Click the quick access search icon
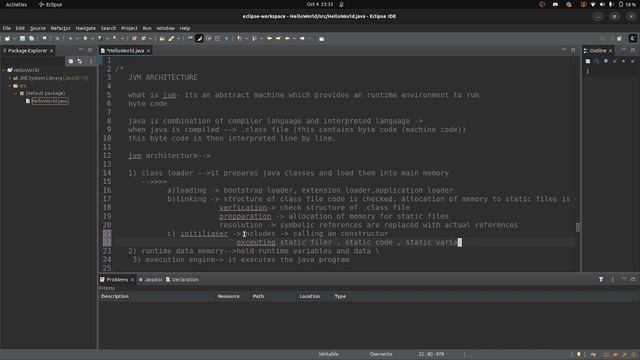Viewport: 640px width, 360px height. point(602,38)
